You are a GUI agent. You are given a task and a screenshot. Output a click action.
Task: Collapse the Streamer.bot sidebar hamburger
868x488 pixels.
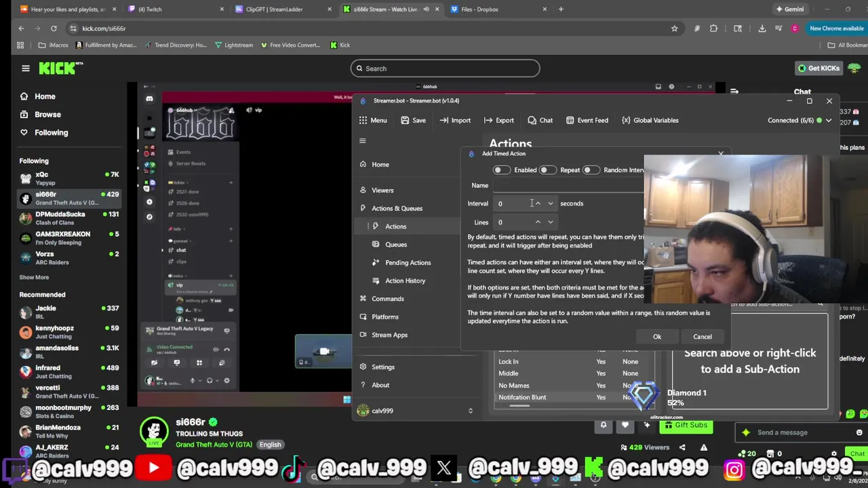362,141
